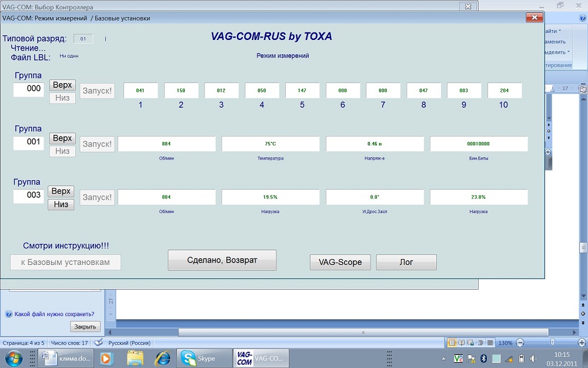Click the 0.0° throttle angle value
This screenshot has width=588, height=368.
click(x=375, y=197)
